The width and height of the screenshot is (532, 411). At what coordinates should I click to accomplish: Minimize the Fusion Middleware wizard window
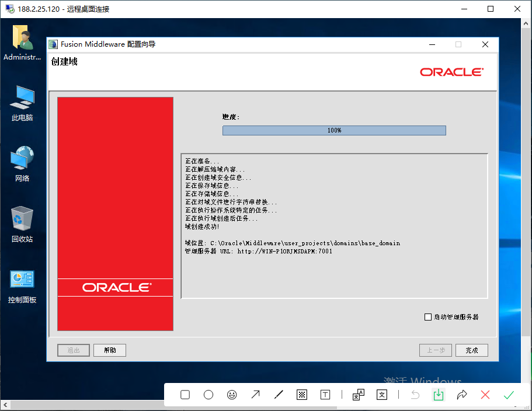[x=432, y=44]
